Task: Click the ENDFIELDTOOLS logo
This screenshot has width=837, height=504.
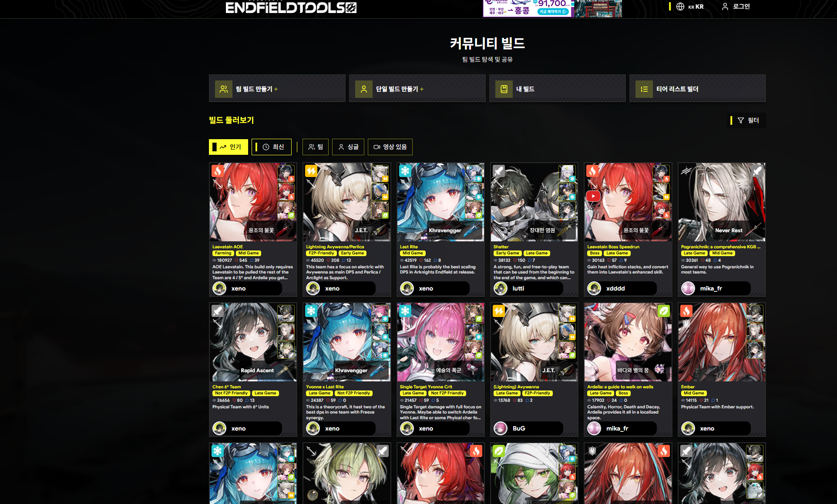Action: [x=291, y=7]
